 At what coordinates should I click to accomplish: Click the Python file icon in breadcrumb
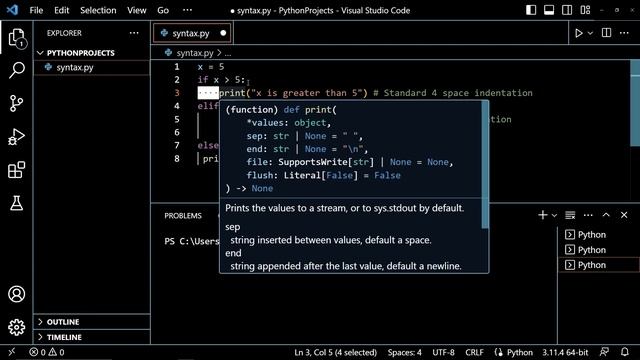[x=168, y=53]
